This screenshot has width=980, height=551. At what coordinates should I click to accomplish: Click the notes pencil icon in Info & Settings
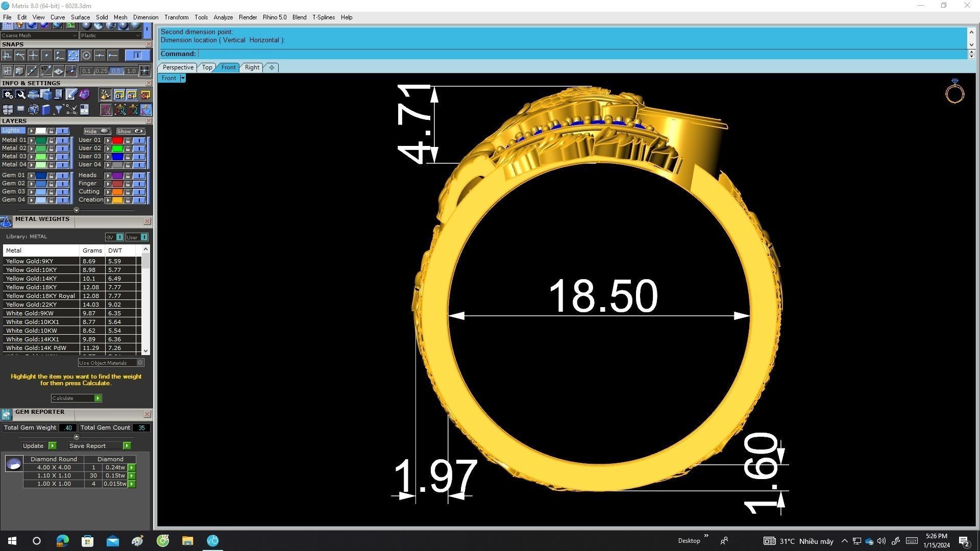[71, 95]
